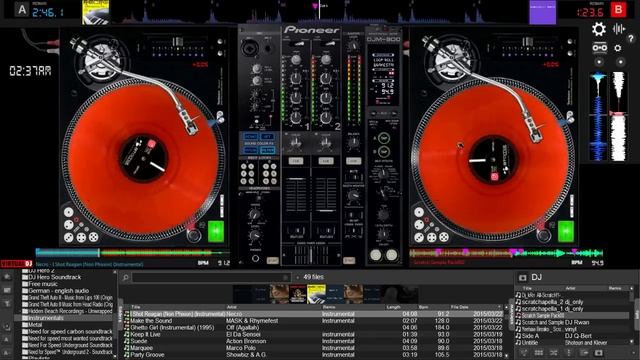This screenshot has width=640, height=360.
Task: Toggle the CRUSH sound color FX button
Action: [x=250, y=150]
